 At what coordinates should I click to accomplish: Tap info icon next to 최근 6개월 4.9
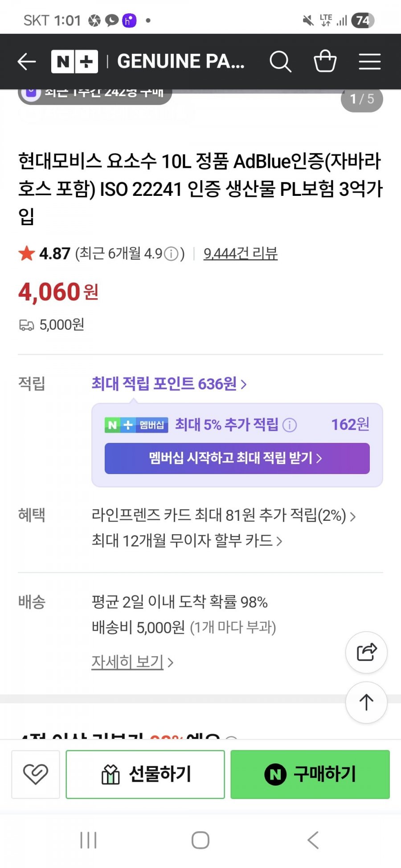pos(171,254)
